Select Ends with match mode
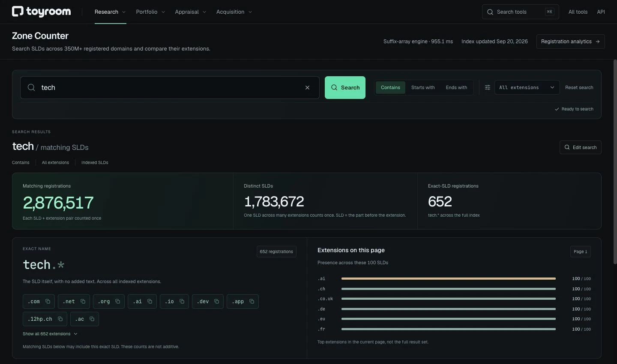This screenshot has width=617, height=364. (x=456, y=87)
